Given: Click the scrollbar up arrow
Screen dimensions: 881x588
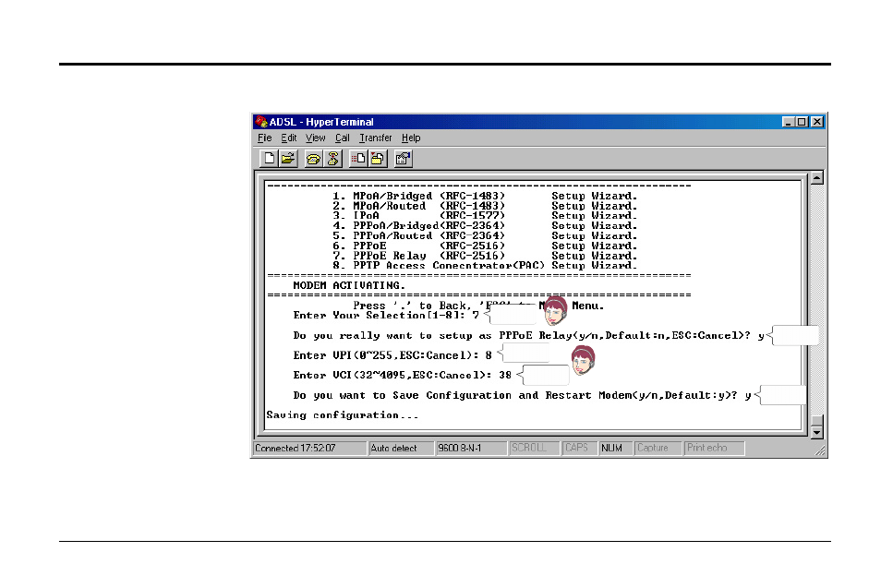Looking at the screenshot, I should (817, 178).
